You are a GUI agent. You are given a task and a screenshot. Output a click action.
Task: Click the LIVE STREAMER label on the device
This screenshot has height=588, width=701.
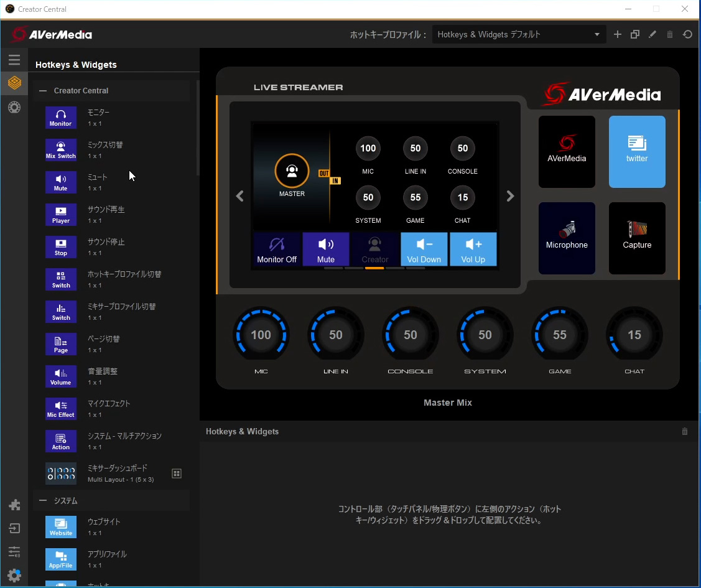pyautogui.click(x=298, y=87)
